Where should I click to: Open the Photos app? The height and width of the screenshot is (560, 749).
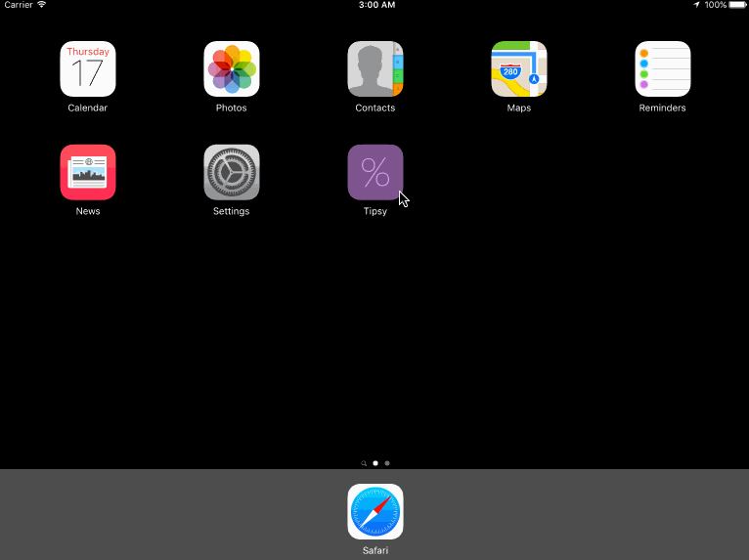pyautogui.click(x=232, y=68)
